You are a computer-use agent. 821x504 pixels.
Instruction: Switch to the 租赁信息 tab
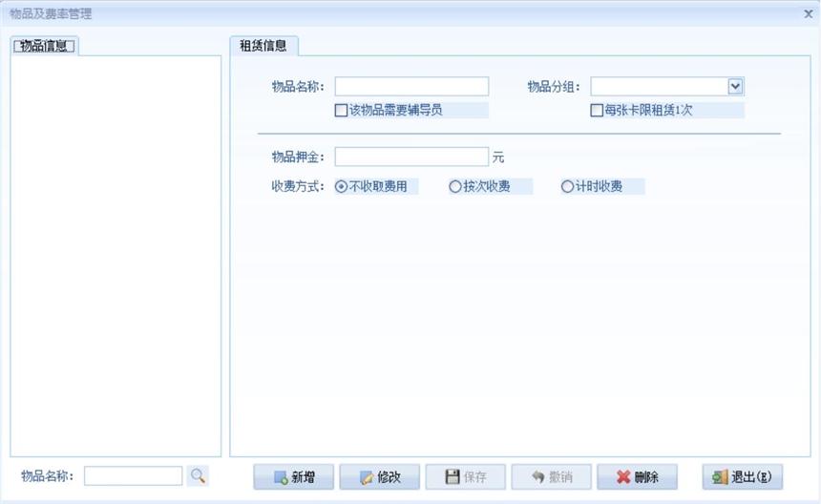click(263, 46)
